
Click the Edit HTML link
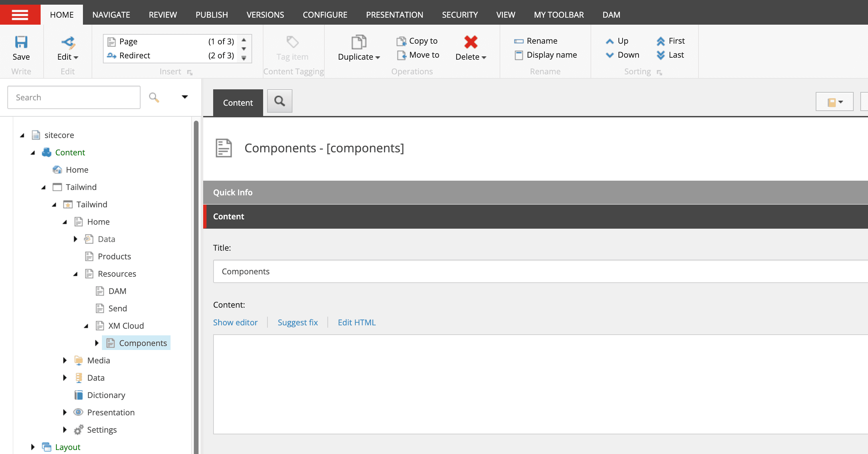pos(356,322)
